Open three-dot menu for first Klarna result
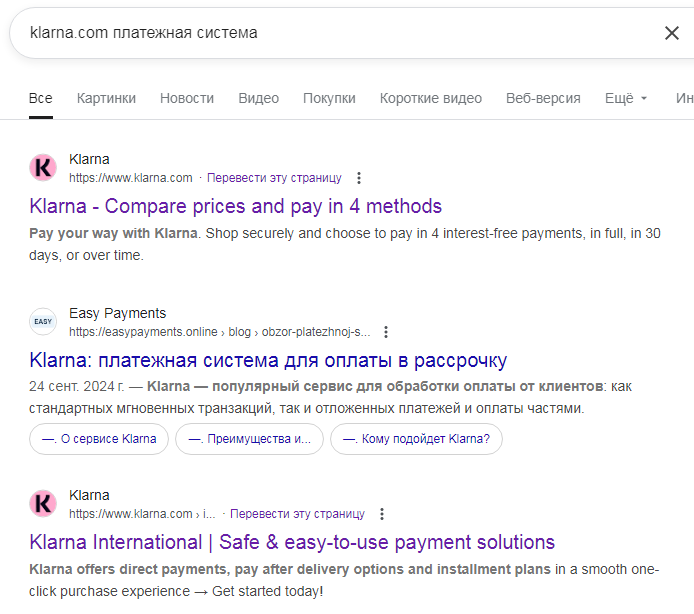 point(359,178)
